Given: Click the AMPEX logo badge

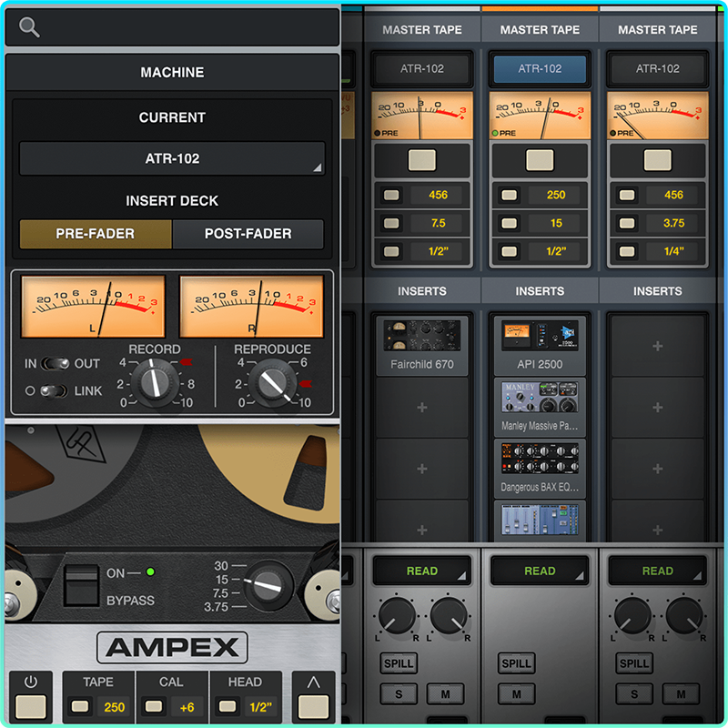Looking at the screenshot, I should [172, 647].
